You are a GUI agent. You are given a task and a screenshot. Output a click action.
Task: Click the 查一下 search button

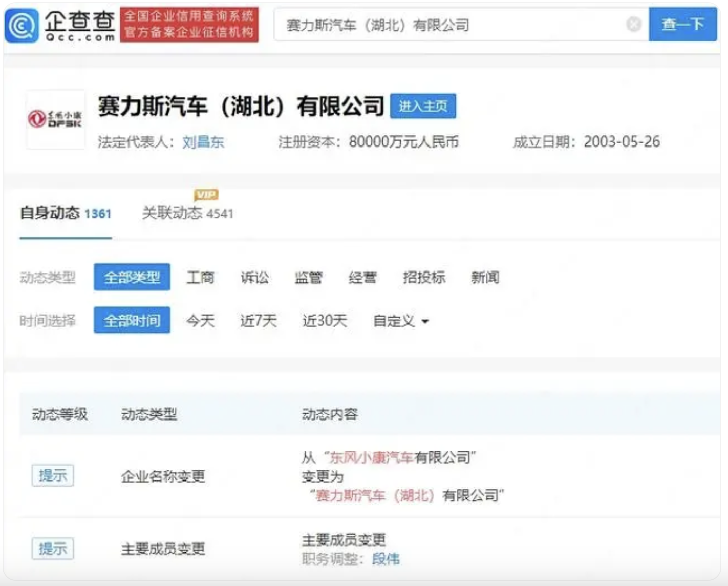[682, 24]
